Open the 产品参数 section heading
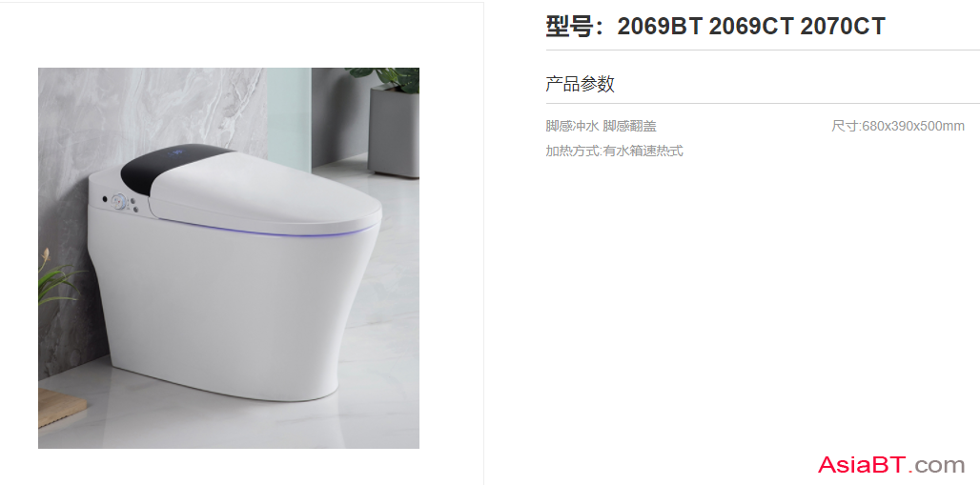Image resolution: width=980 pixels, height=485 pixels. [580, 84]
